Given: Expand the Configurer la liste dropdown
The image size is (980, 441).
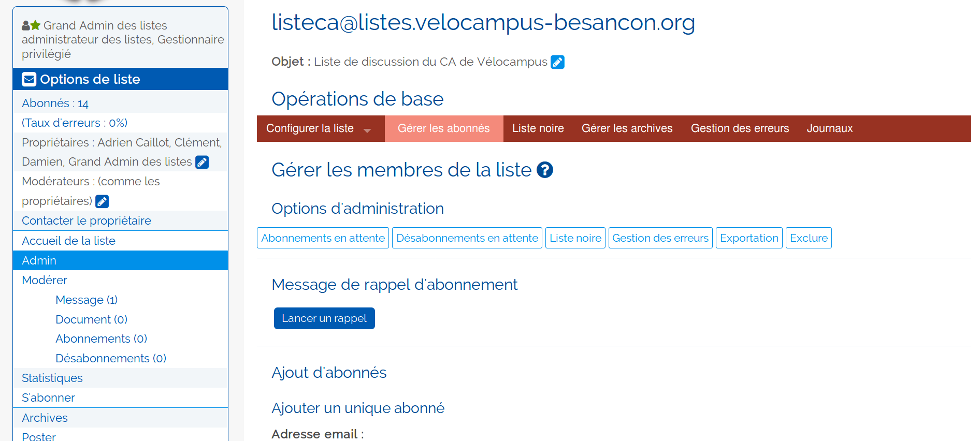Looking at the screenshot, I should (x=367, y=130).
